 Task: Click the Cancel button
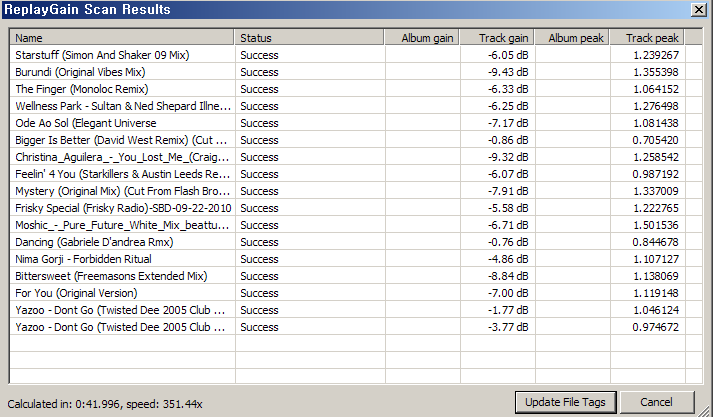[x=656, y=402]
